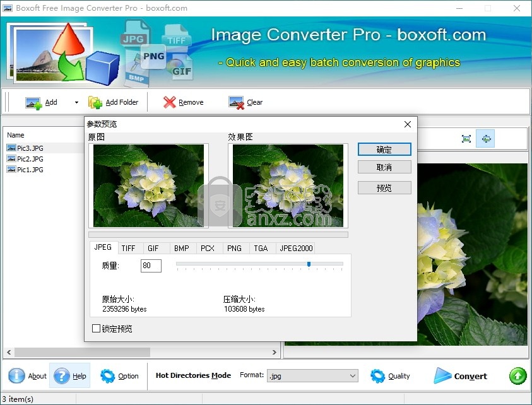Switch to the JPEG tab
Viewport: 532px width, 405px height.
tap(103, 247)
